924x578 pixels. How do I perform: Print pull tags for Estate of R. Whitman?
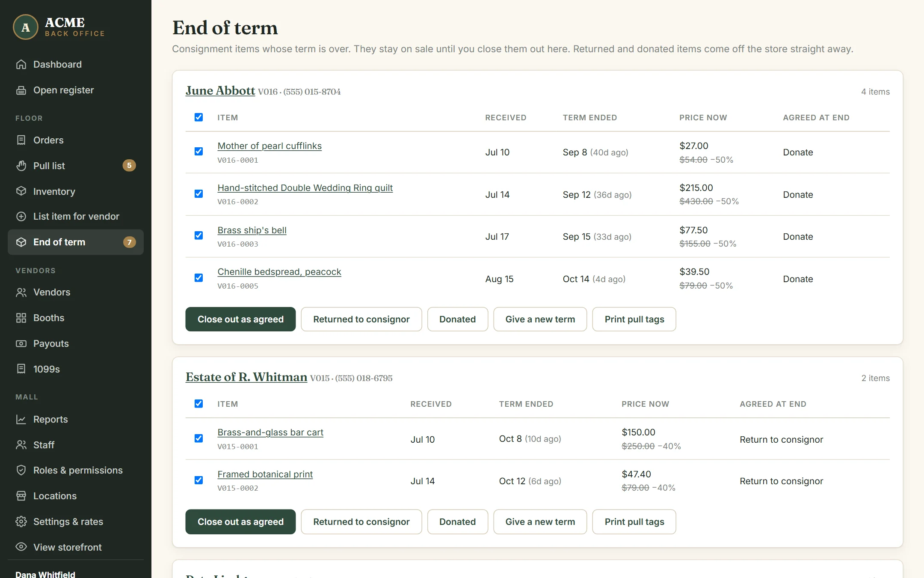tap(634, 521)
